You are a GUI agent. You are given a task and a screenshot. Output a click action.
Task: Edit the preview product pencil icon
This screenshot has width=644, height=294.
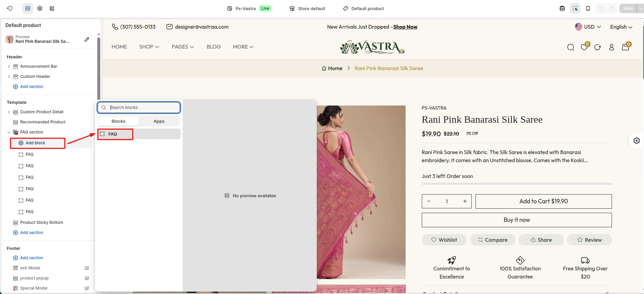(87, 39)
